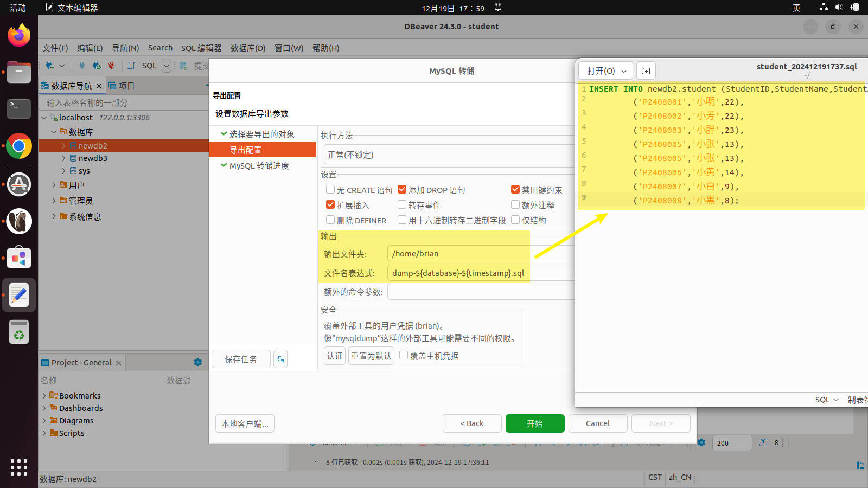
Task: Uncheck the 扩展插入 checkbox
Action: pyautogui.click(x=330, y=204)
